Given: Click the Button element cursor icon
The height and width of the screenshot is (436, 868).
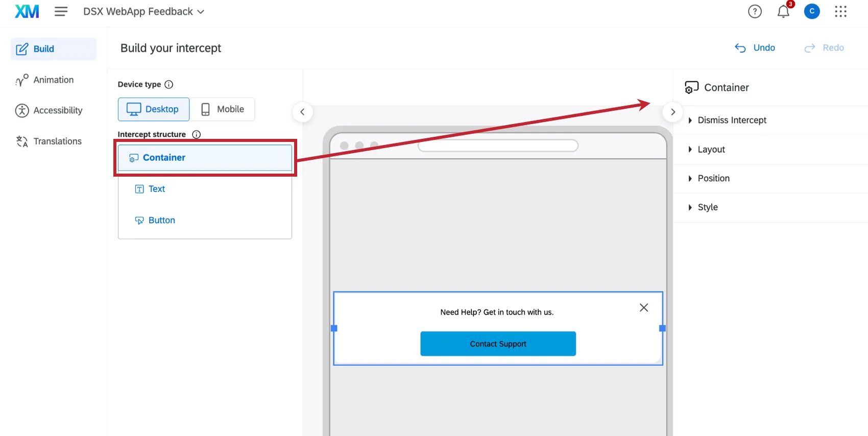Looking at the screenshot, I should click(x=139, y=221).
